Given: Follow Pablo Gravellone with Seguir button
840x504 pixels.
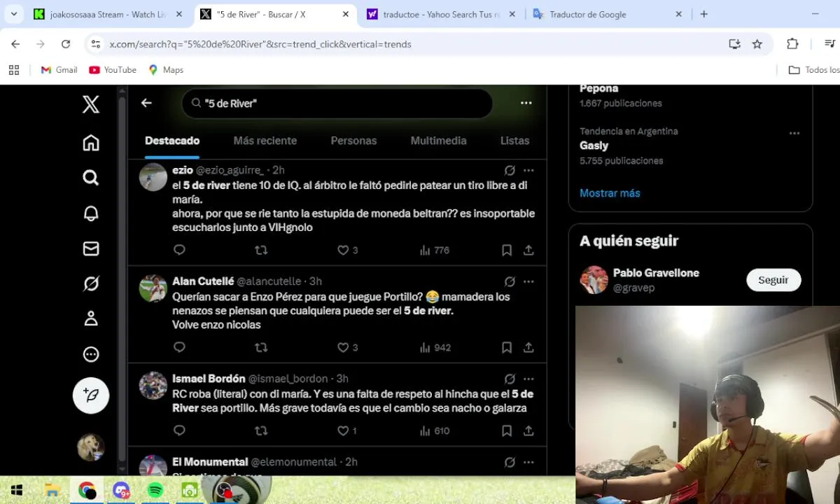Looking at the screenshot, I should (x=773, y=280).
